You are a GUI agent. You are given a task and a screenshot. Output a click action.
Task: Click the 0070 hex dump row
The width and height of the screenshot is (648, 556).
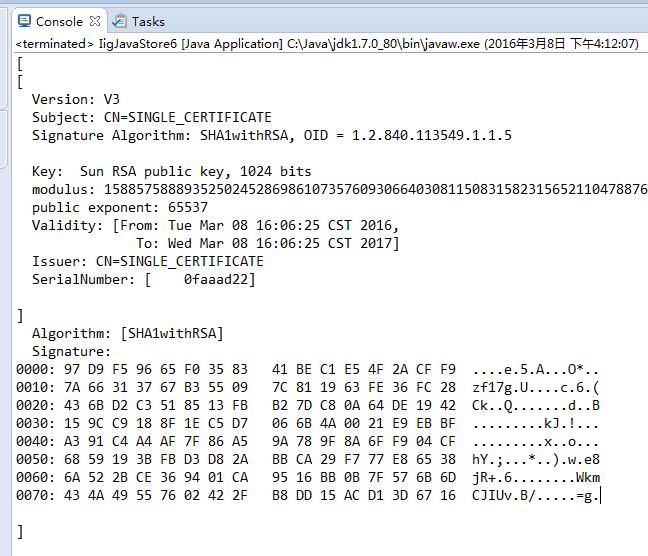pyautogui.click(x=307, y=495)
